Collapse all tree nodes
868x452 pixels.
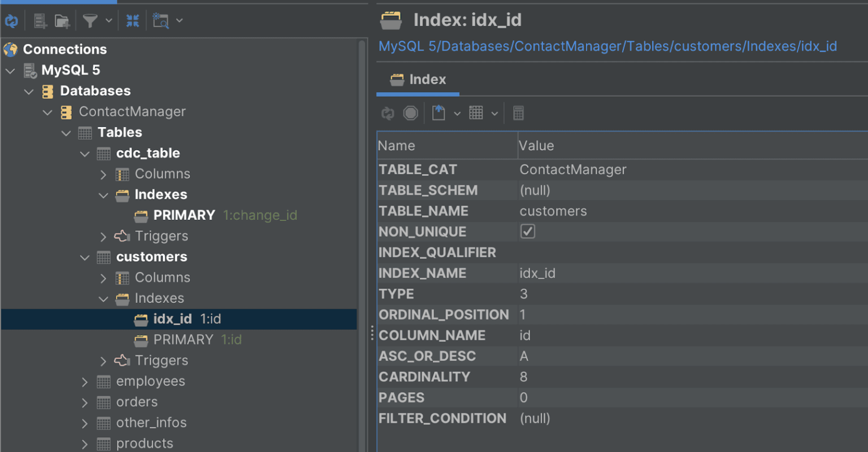tap(133, 20)
